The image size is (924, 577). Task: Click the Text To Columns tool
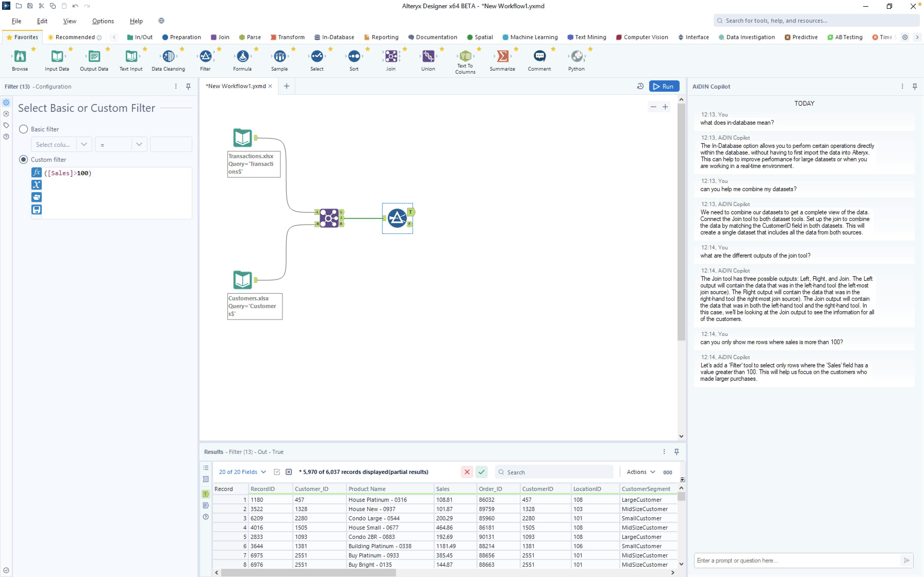(x=465, y=56)
